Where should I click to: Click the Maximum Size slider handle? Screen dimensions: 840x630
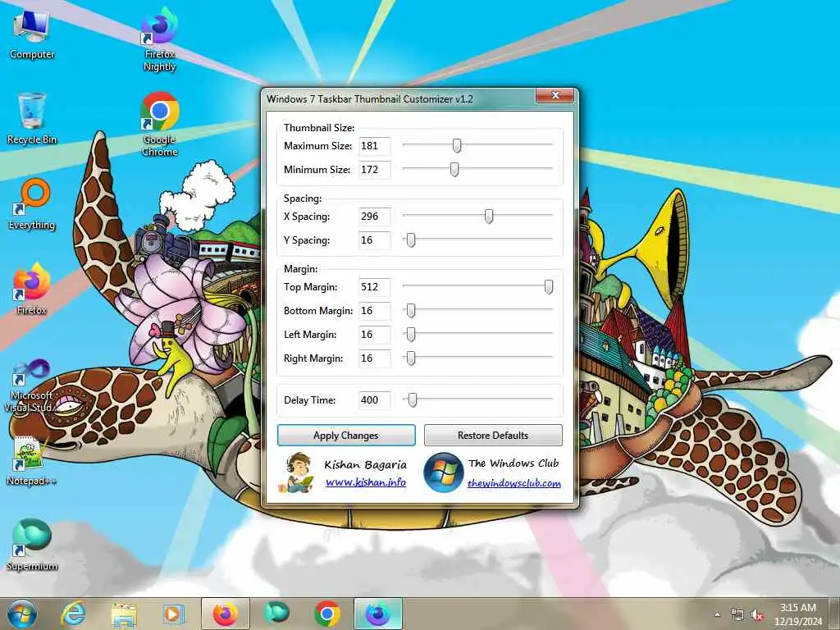457,145
